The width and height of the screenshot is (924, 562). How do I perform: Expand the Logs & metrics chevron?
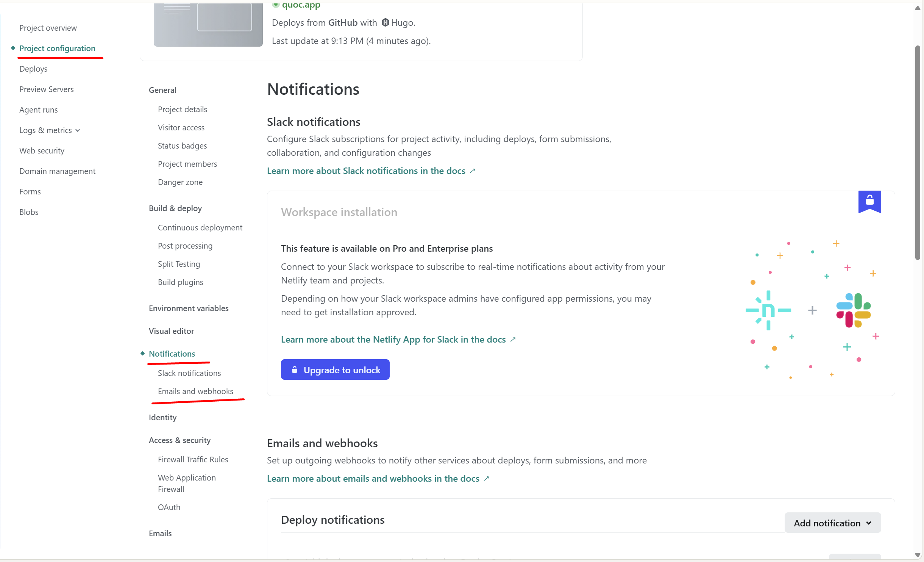tap(78, 130)
